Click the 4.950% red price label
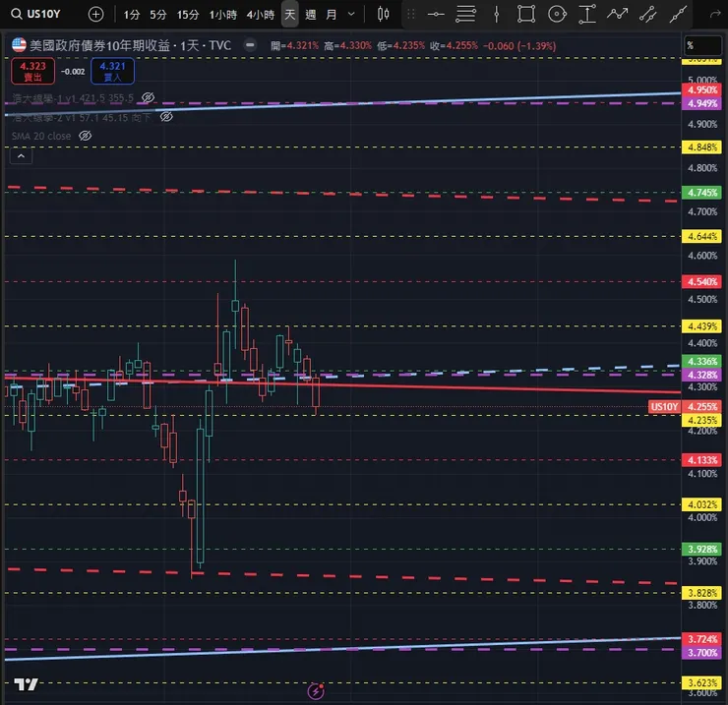The width and height of the screenshot is (728, 705). (x=702, y=89)
